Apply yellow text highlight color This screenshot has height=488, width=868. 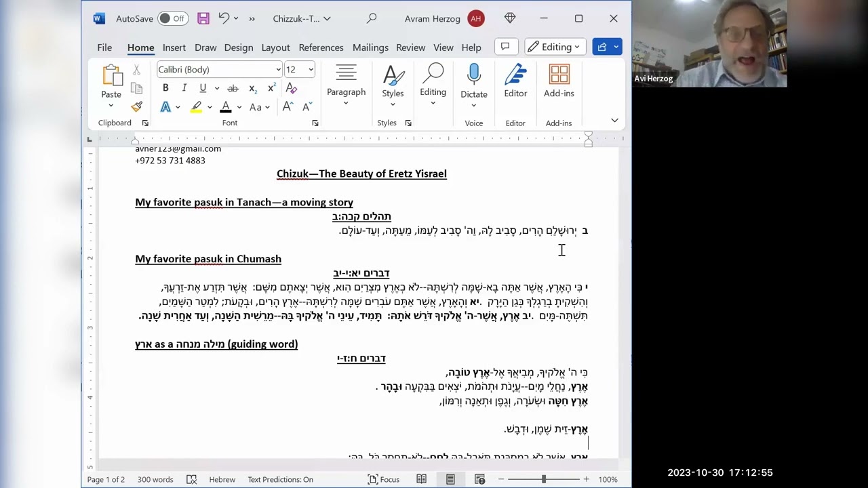pyautogui.click(x=196, y=107)
